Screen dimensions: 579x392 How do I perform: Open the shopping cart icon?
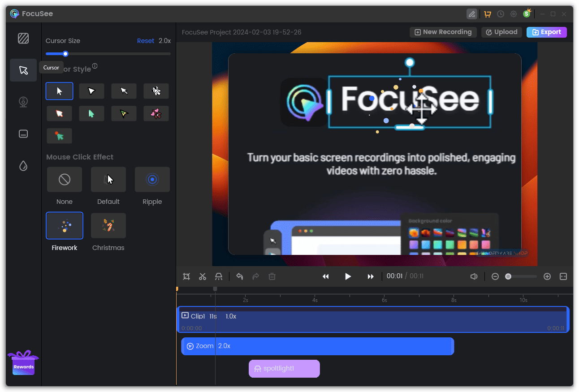pos(487,14)
